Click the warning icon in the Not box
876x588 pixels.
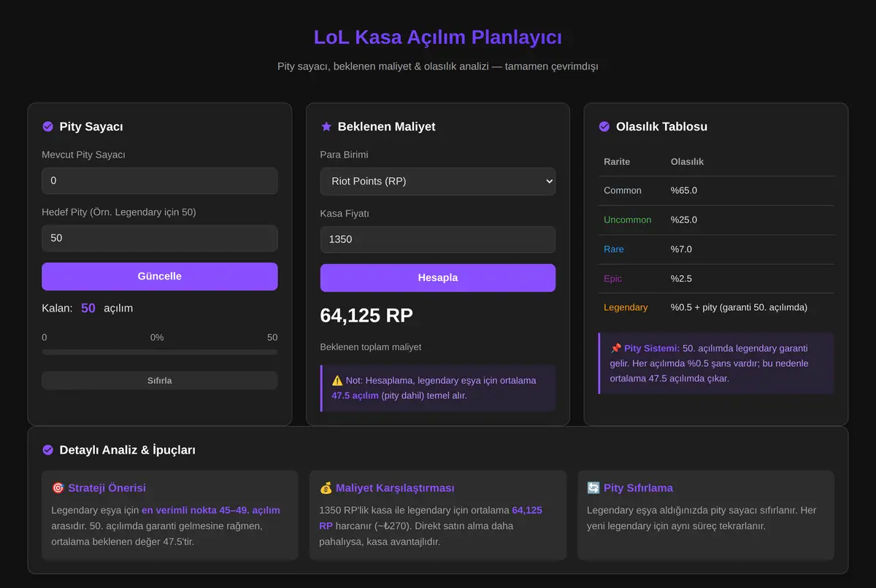click(x=337, y=380)
